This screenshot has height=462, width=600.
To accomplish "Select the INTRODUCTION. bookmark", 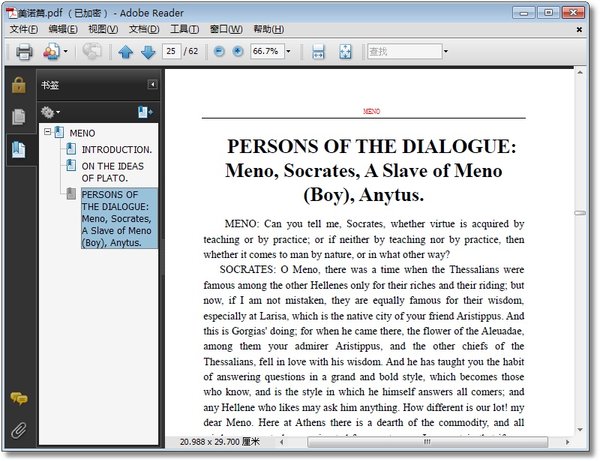I will [116, 149].
